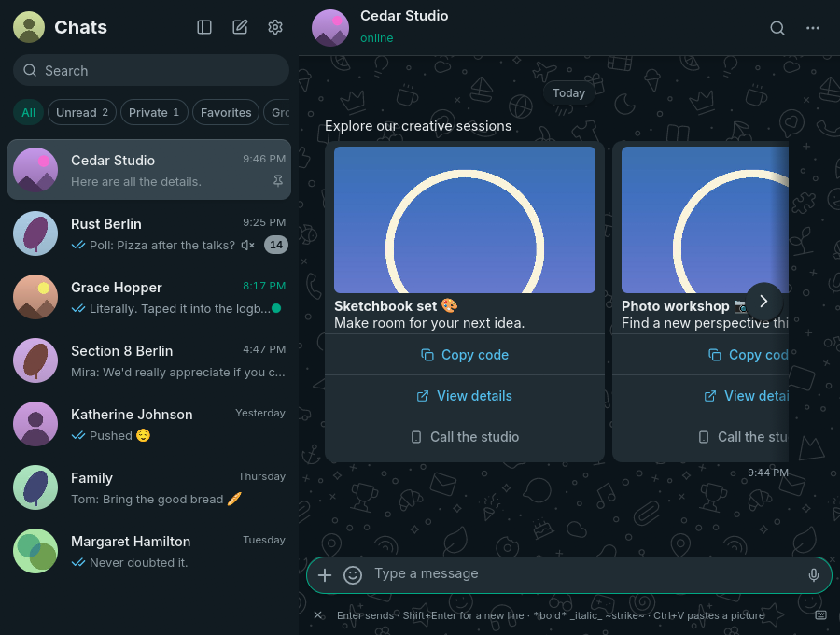Start a new chat with compose icon

point(240,27)
